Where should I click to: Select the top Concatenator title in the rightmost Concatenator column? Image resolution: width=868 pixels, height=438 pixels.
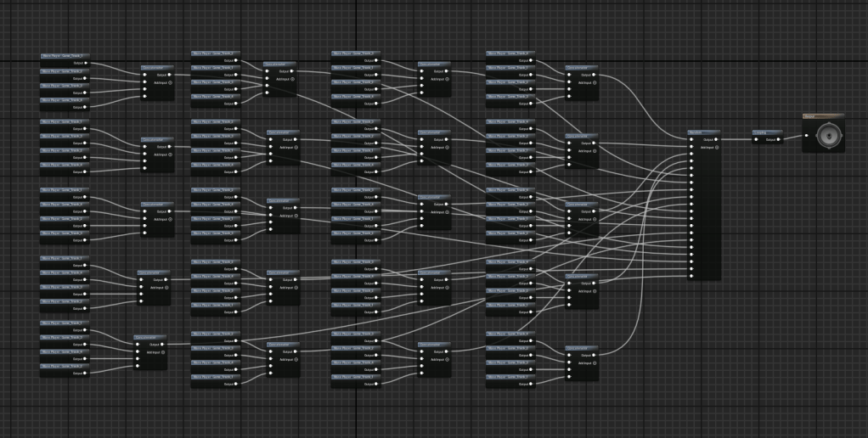(582, 67)
